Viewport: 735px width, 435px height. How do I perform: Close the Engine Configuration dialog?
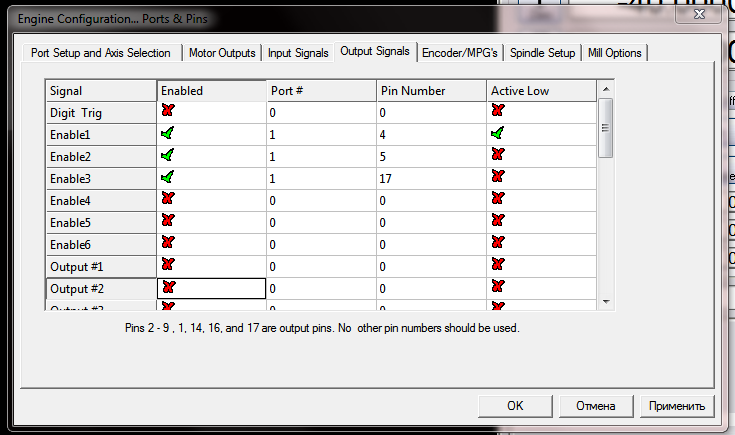point(699,14)
